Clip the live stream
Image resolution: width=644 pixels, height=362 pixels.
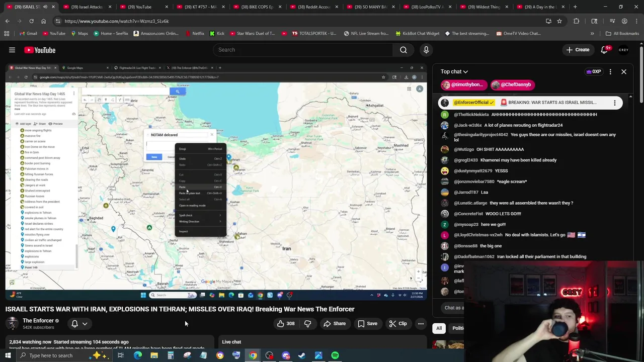tap(397, 324)
